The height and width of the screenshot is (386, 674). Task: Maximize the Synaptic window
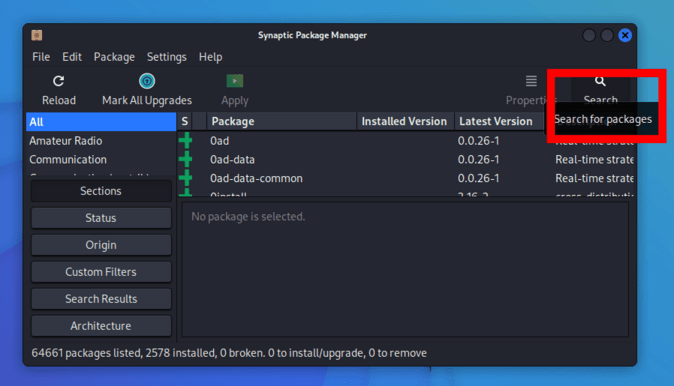(x=607, y=35)
